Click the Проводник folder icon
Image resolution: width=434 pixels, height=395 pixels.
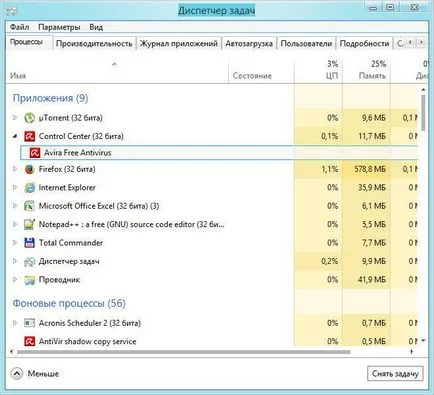(30, 280)
